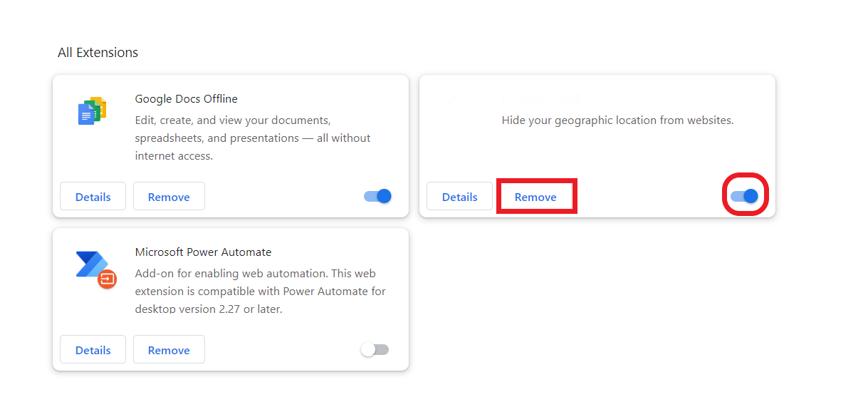Click the orange badge on Power Automate icon
The image size is (868, 407).
click(107, 279)
